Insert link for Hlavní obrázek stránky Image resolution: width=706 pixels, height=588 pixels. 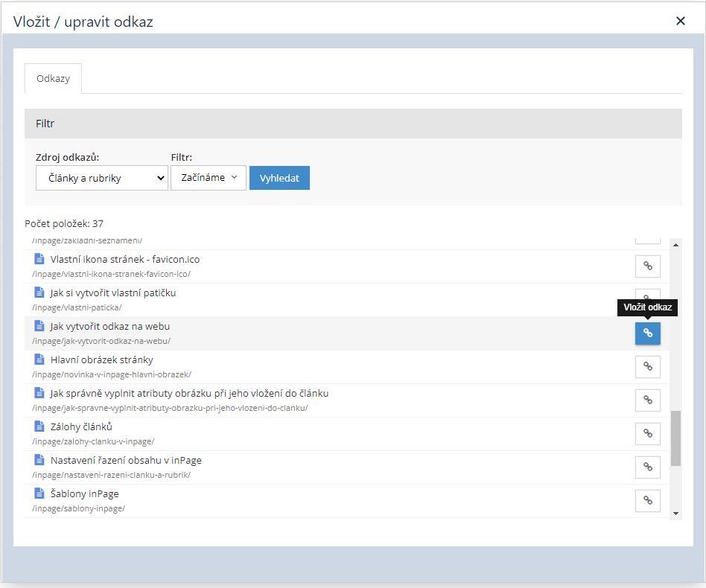[x=647, y=367]
